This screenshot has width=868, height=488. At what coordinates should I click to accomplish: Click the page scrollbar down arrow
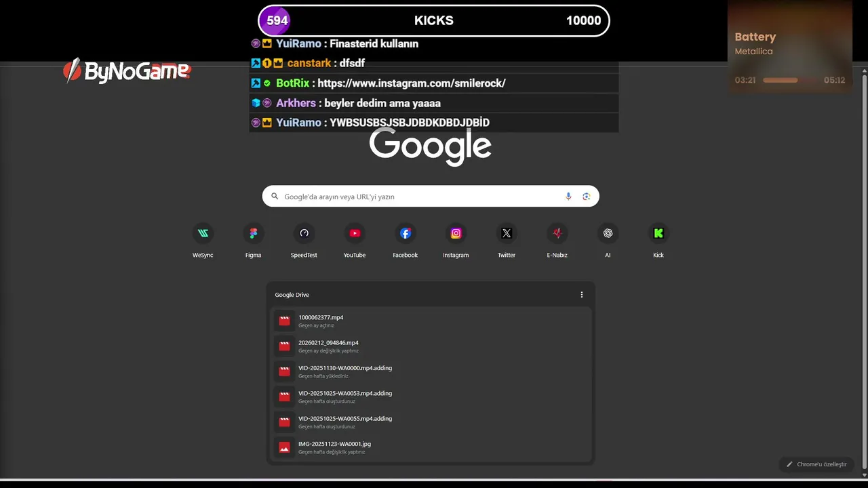pos(864,474)
